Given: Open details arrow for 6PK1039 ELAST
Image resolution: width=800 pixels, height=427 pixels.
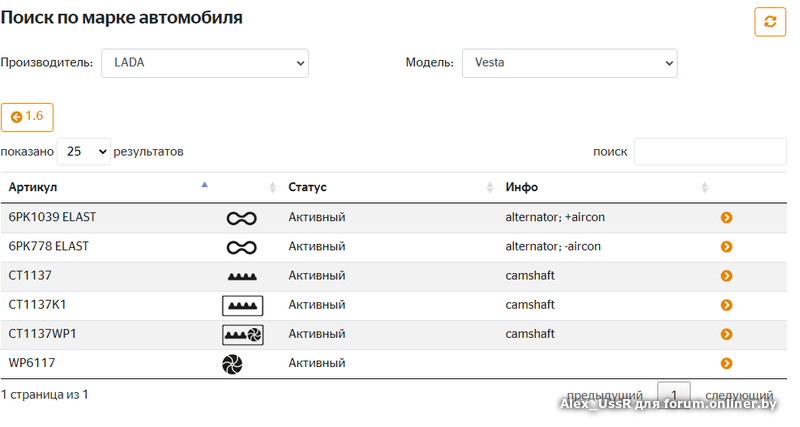Looking at the screenshot, I should (x=727, y=217).
